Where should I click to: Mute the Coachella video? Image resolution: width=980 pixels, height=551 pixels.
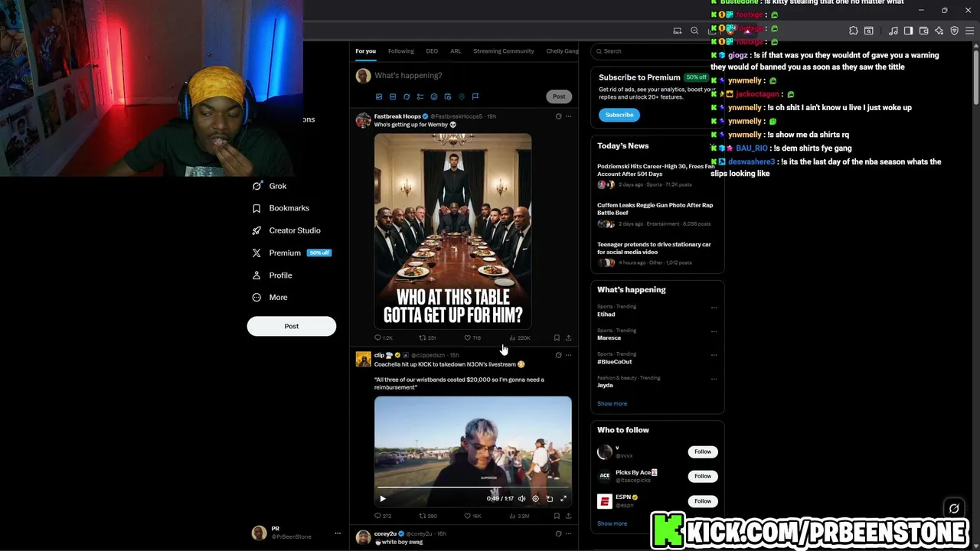tap(521, 498)
